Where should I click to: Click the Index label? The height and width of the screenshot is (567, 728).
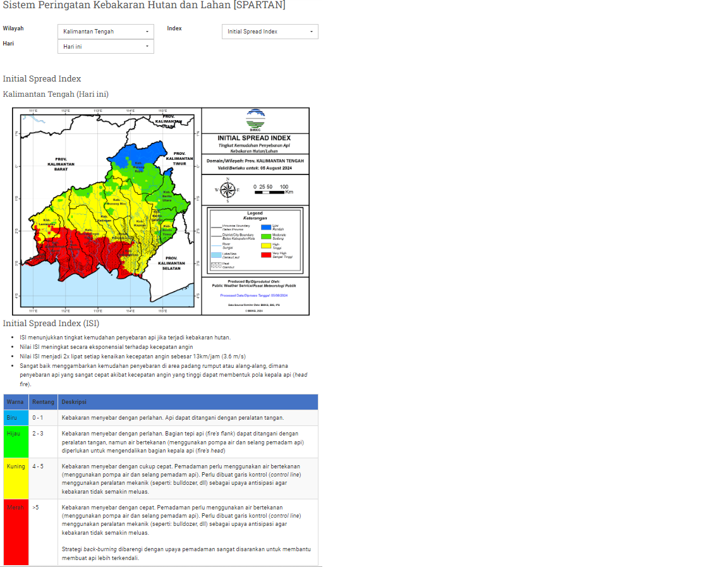click(174, 28)
